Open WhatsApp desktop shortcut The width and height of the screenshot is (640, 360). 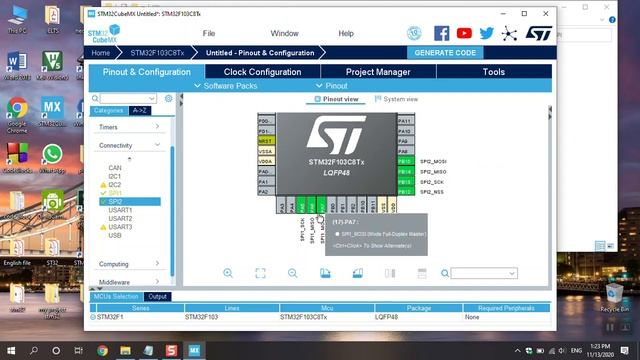point(52,159)
